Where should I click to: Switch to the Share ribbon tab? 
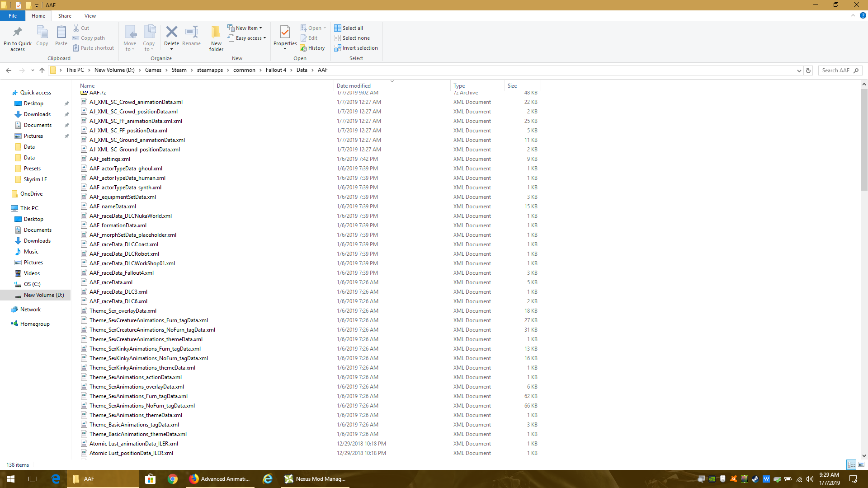click(x=65, y=16)
